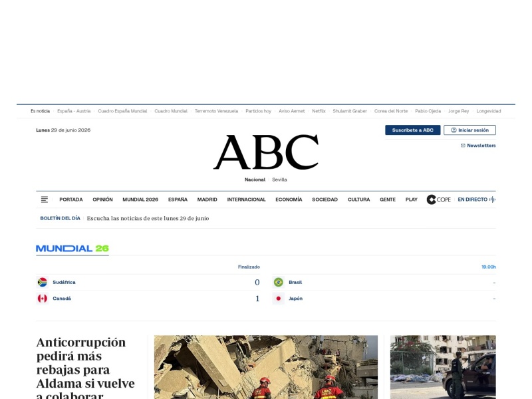Viewport: 532px width, 399px height.
Task: Click Iniciar sesión button
Action: click(470, 130)
